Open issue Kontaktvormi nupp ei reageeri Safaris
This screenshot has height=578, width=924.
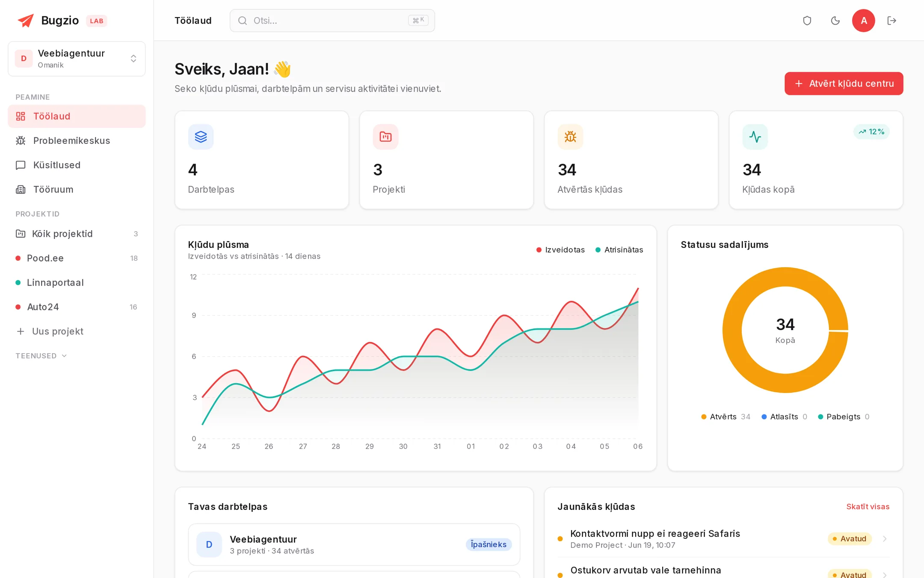[x=655, y=533]
